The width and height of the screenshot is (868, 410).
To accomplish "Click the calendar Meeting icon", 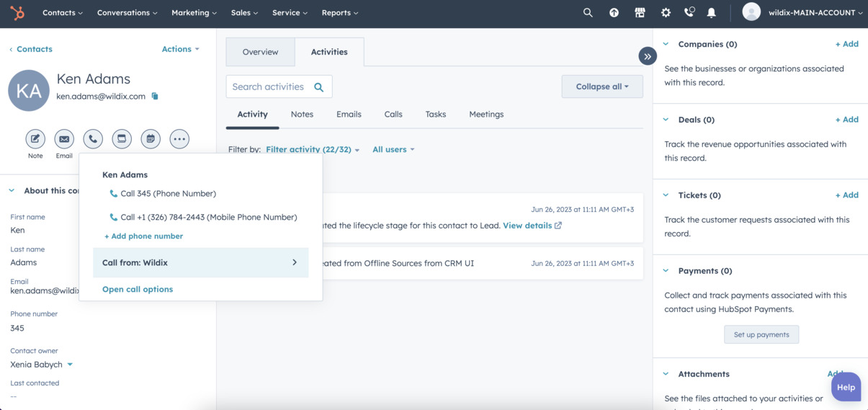I will click(151, 139).
